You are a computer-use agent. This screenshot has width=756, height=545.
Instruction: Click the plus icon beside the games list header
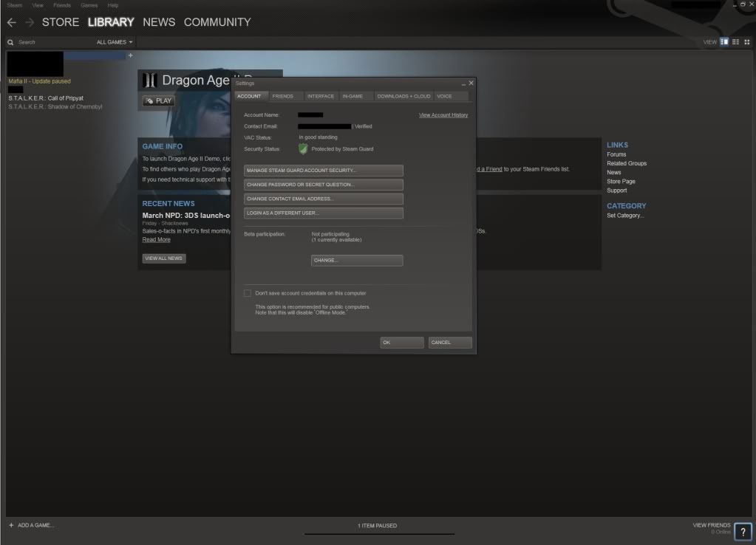(130, 55)
